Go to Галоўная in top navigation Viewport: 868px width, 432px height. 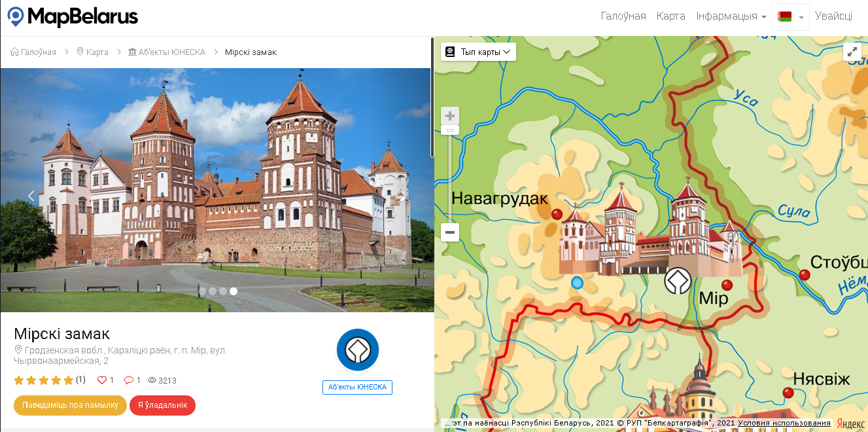coord(623,16)
